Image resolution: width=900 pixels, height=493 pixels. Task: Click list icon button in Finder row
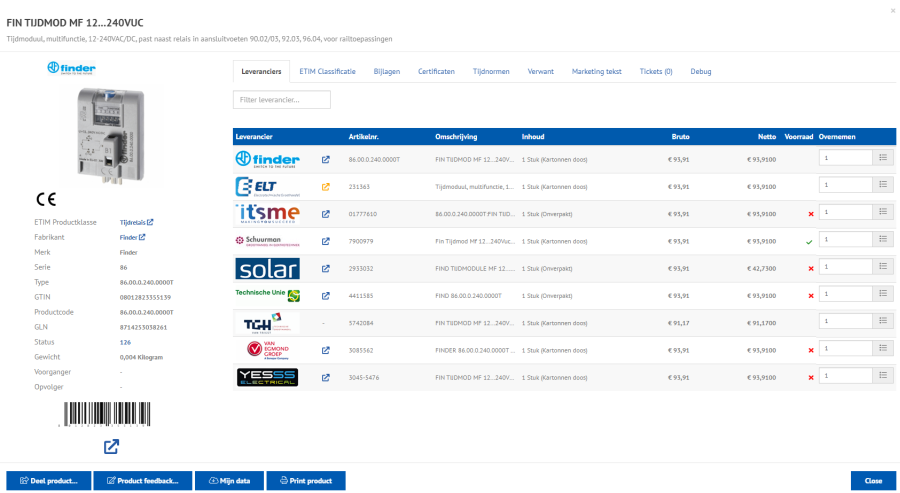click(x=883, y=158)
